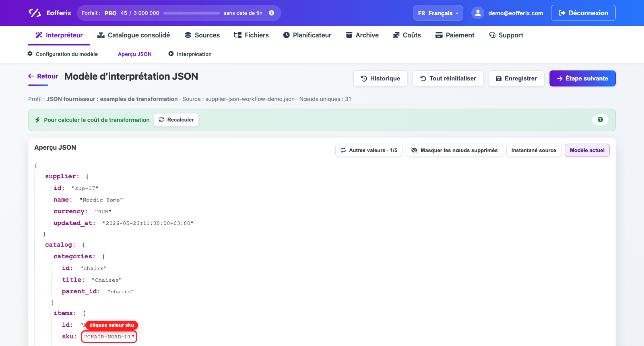Open the Catalogue consolidé tab
This screenshot has height=346, width=644.
coord(134,35)
